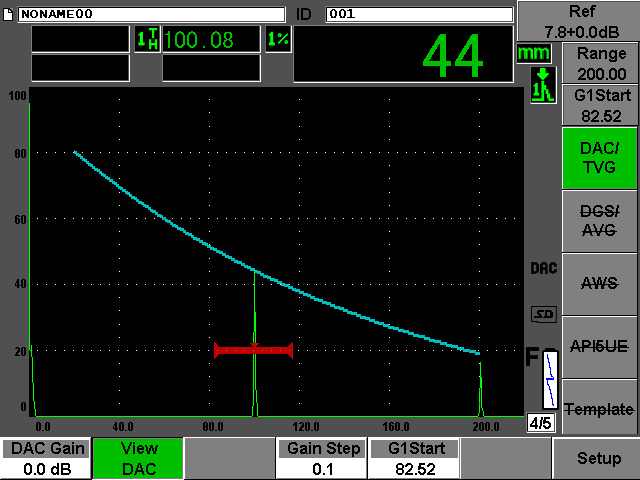640x480 pixels.
Task: Click the SD card status icon
Action: [x=543, y=315]
